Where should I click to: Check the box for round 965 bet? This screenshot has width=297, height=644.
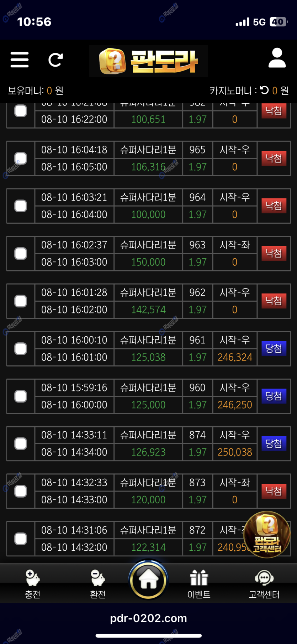point(21,158)
